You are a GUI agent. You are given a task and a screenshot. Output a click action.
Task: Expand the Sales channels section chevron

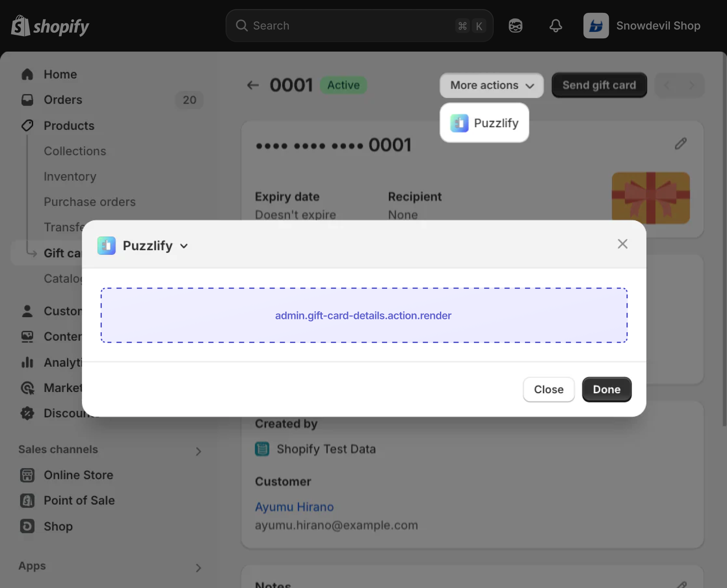point(198,451)
